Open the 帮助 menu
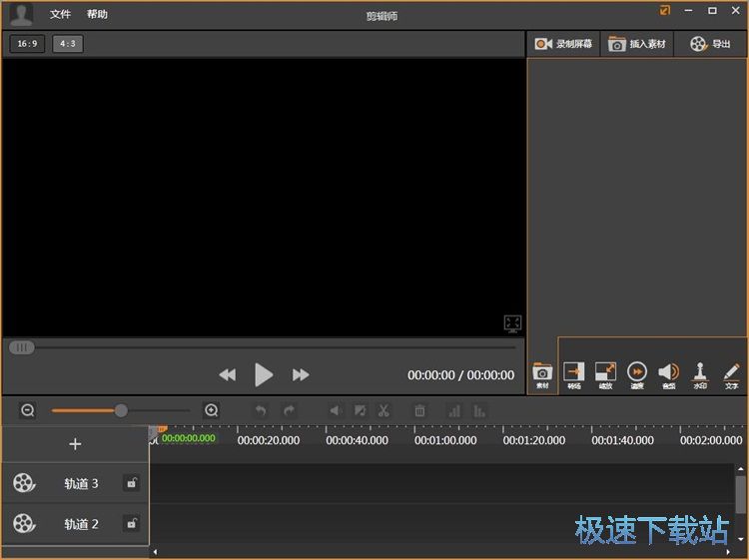 (x=97, y=14)
